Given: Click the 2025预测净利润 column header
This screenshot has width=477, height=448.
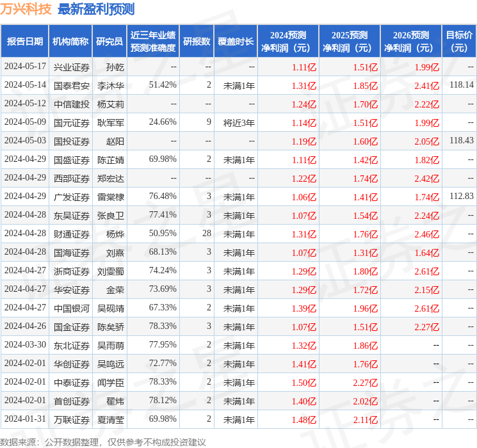Looking at the screenshot, I should pos(350,41).
